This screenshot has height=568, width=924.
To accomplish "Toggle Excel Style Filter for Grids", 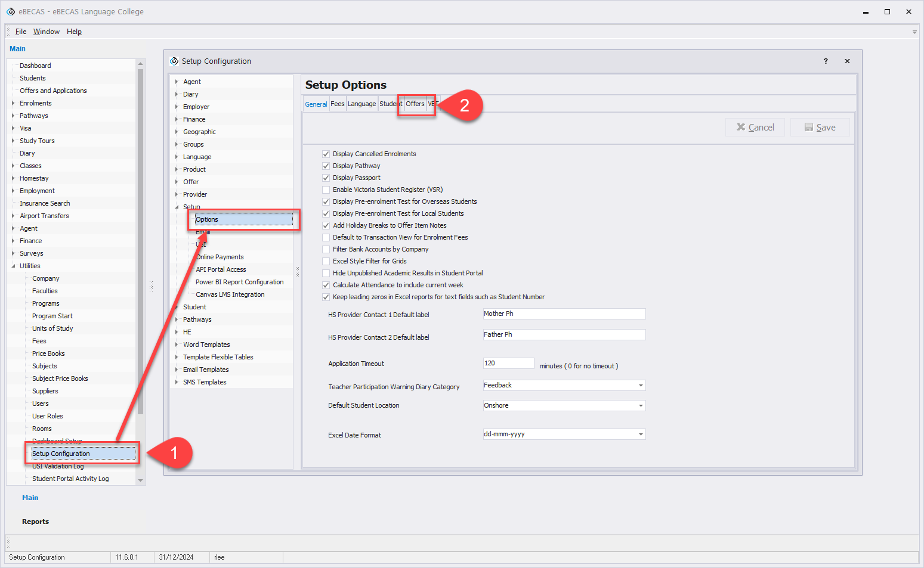I will [x=326, y=261].
